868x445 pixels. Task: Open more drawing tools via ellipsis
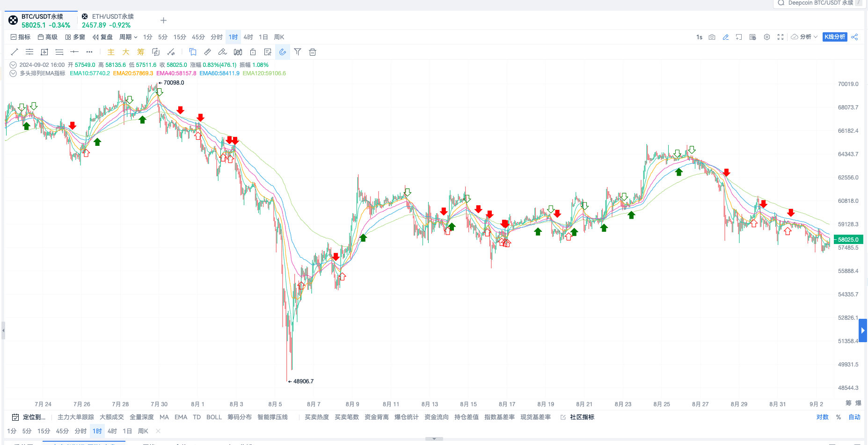click(89, 52)
